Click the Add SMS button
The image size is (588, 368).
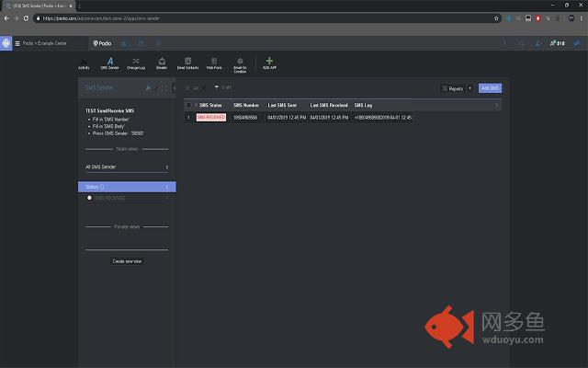point(490,88)
